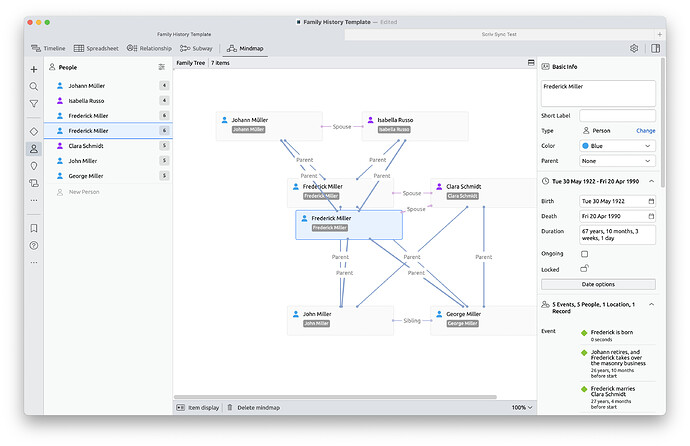Toggle the inspector panel icon at top right
Viewport: 690px width, 446px height.
(x=655, y=48)
